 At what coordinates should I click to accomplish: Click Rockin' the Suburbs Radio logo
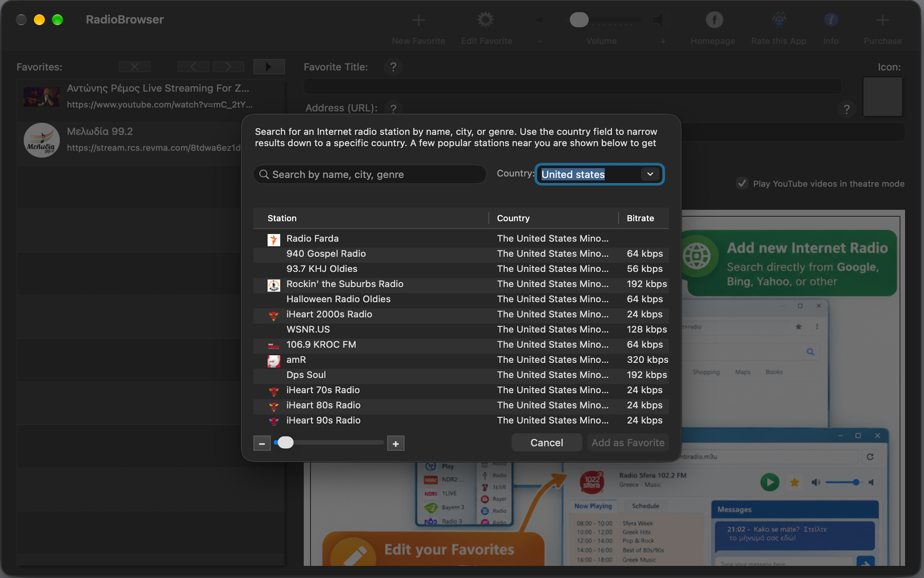tap(274, 285)
